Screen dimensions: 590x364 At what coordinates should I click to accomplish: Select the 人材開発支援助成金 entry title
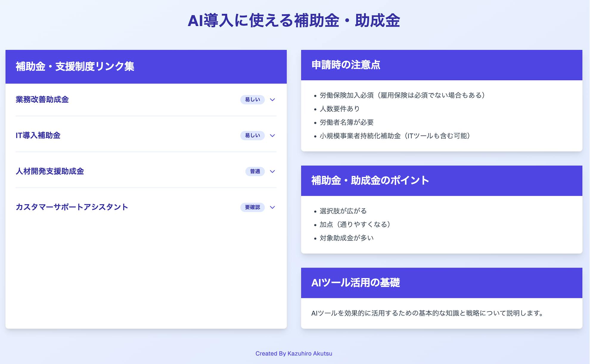click(50, 171)
